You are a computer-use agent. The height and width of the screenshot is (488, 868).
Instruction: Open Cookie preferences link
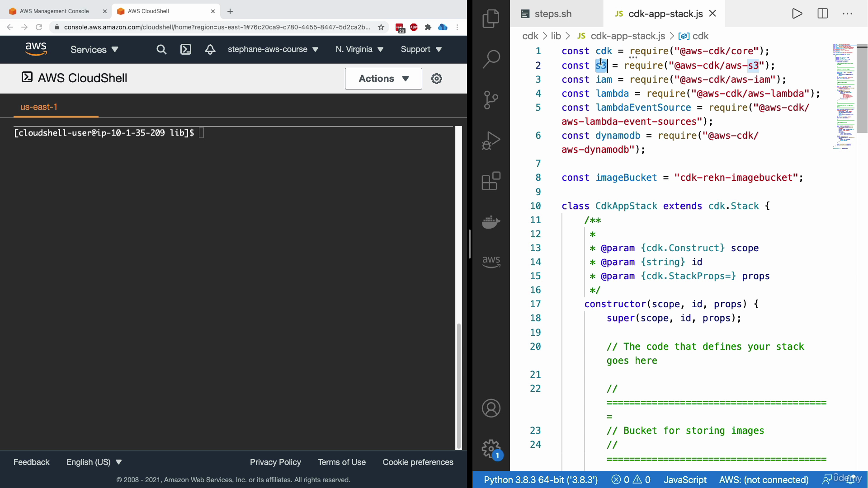click(x=418, y=462)
